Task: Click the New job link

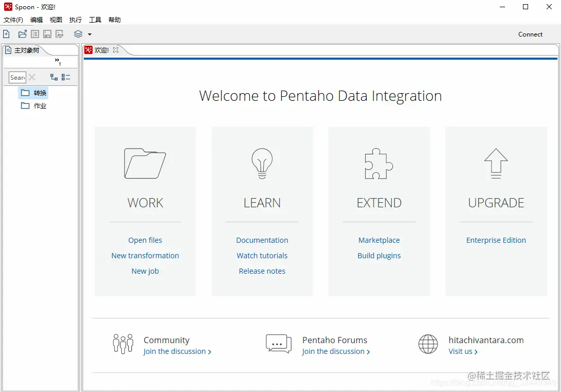Action: point(145,271)
